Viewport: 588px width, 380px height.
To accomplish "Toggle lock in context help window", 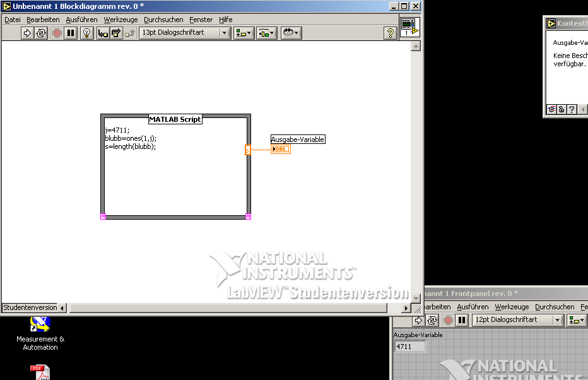I will click(x=562, y=110).
